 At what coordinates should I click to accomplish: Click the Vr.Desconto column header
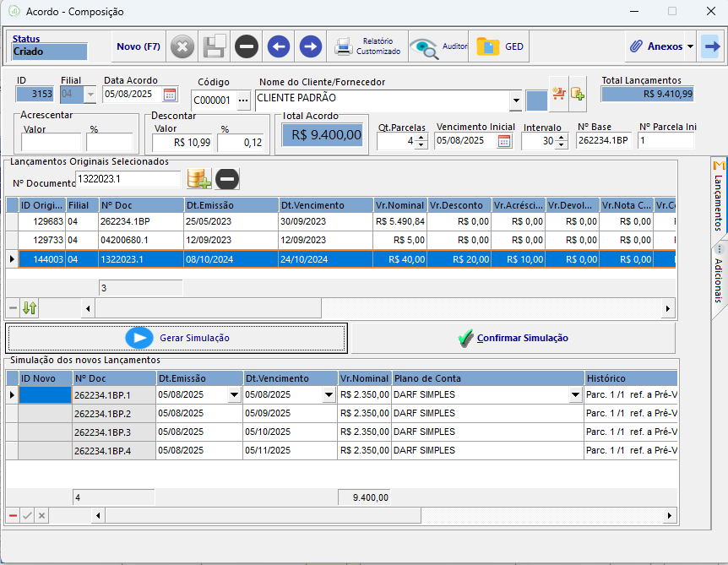459,205
